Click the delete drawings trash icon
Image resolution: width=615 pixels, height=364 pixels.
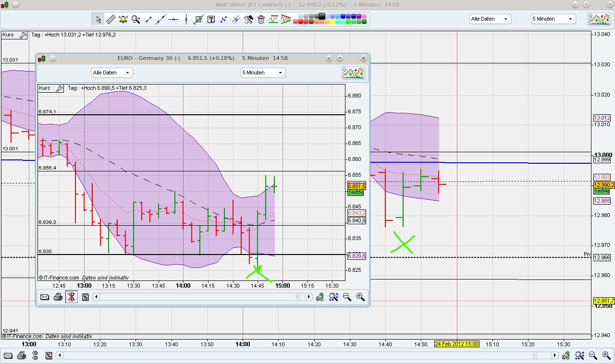(261, 19)
